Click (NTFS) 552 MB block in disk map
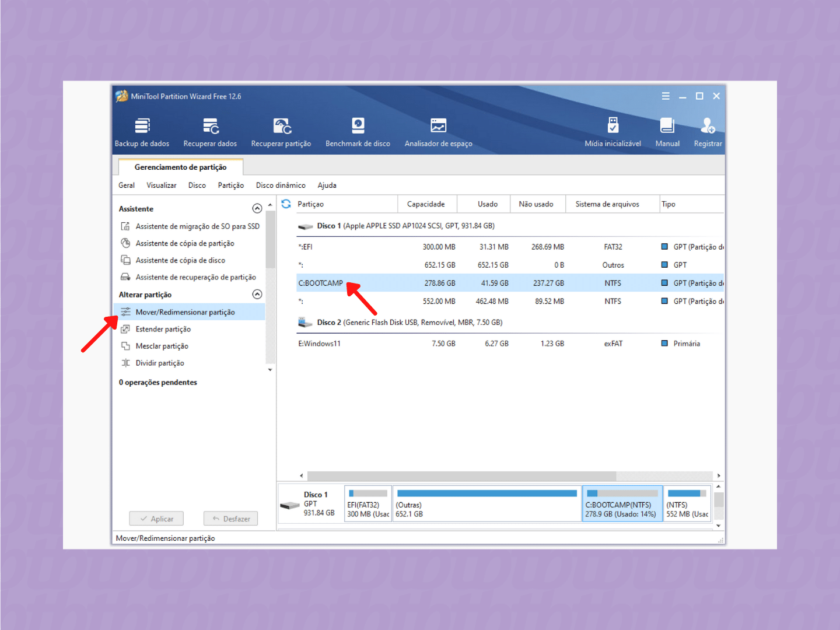Screen dimensions: 840x630 [688, 503]
